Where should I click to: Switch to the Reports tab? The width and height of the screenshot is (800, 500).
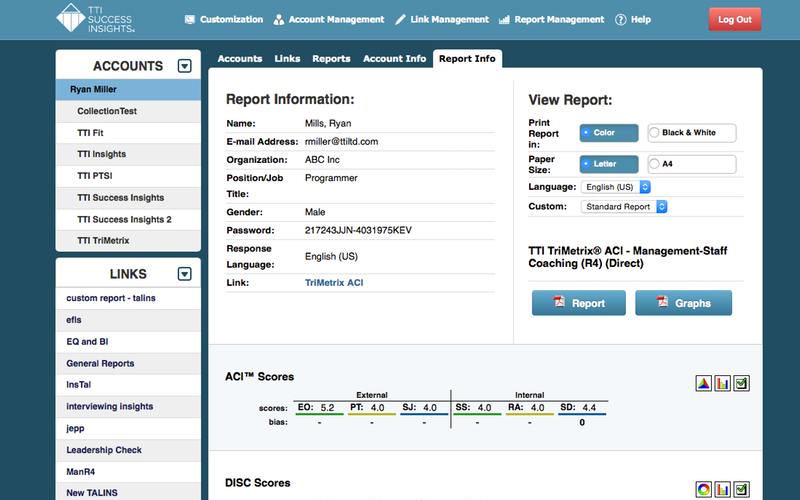pos(332,59)
